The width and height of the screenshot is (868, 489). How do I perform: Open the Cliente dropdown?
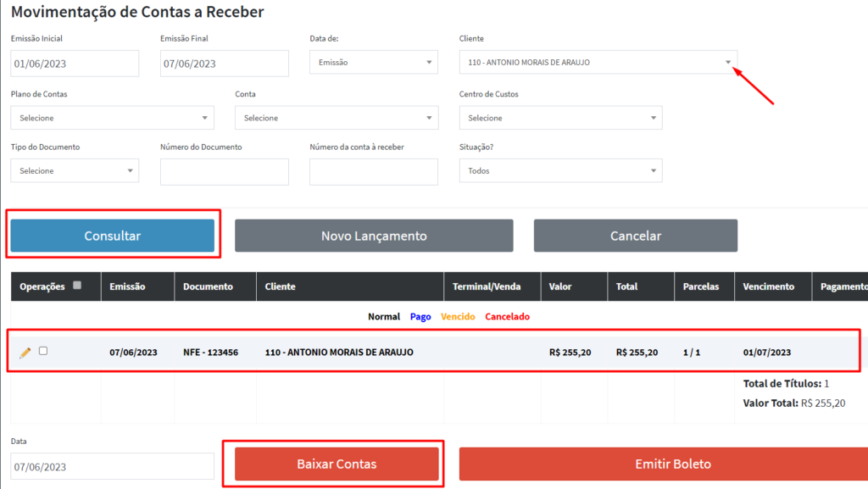[598, 63]
